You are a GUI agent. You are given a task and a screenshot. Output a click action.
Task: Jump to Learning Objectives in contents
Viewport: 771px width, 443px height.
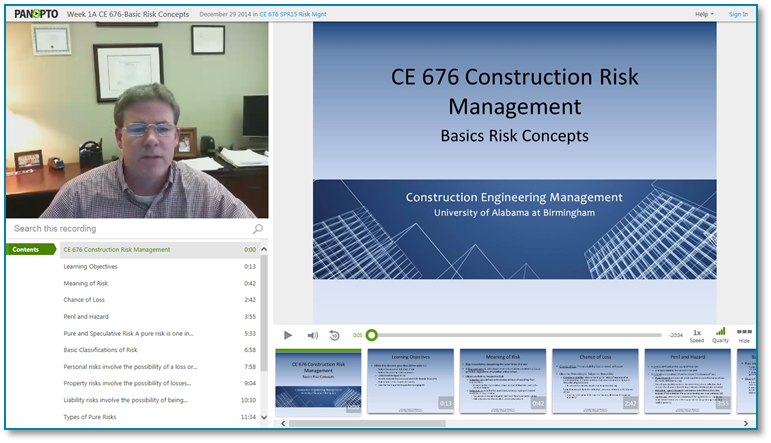pyautogui.click(x=90, y=266)
